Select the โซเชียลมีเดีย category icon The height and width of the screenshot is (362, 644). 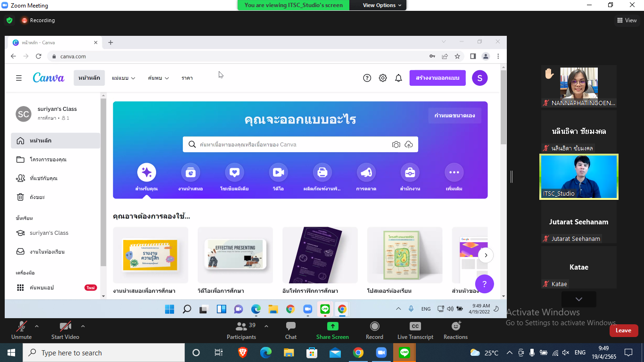[234, 173]
